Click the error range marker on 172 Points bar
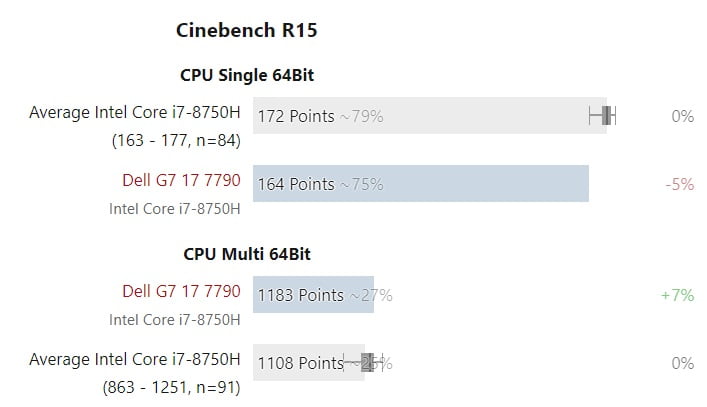707x407 pixels. (602, 116)
